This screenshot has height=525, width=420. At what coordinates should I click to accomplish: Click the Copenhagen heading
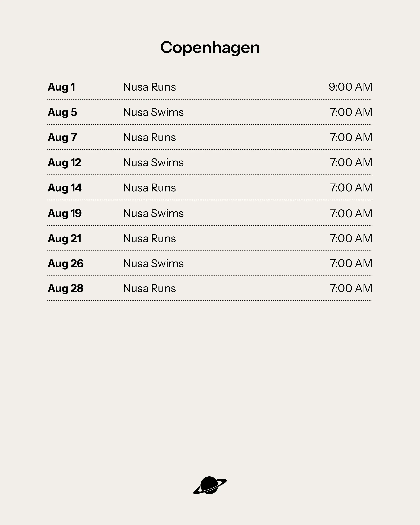[210, 47]
